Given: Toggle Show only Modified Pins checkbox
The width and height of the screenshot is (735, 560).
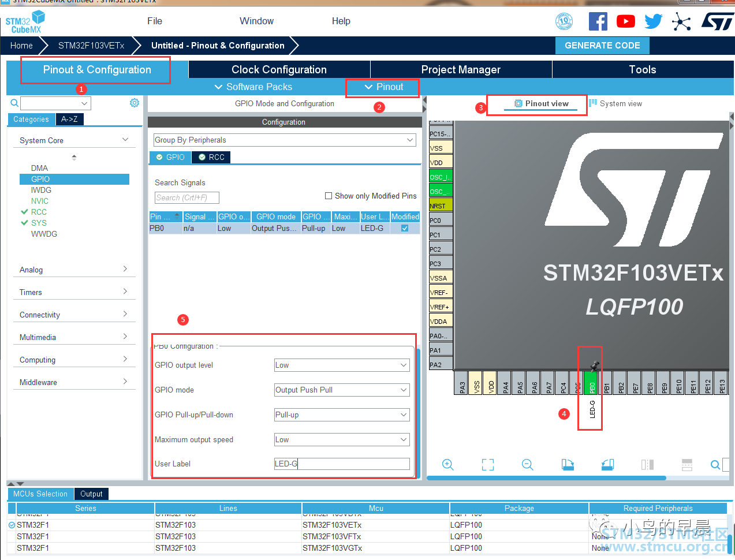Looking at the screenshot, I should click(x=329, y=196).
